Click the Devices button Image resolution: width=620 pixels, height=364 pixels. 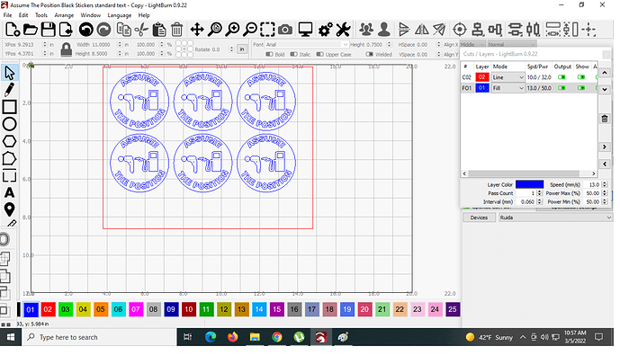coord(479,217)
